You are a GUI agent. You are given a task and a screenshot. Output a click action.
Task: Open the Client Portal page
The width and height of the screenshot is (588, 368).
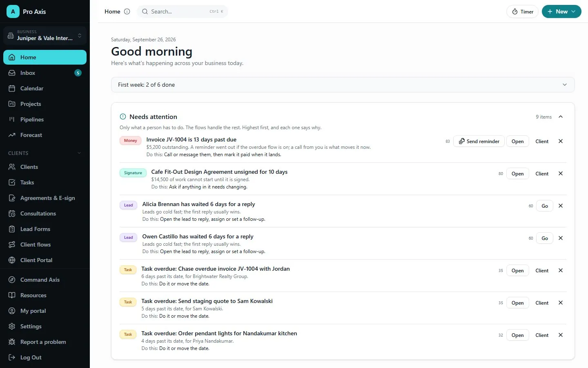45,260
